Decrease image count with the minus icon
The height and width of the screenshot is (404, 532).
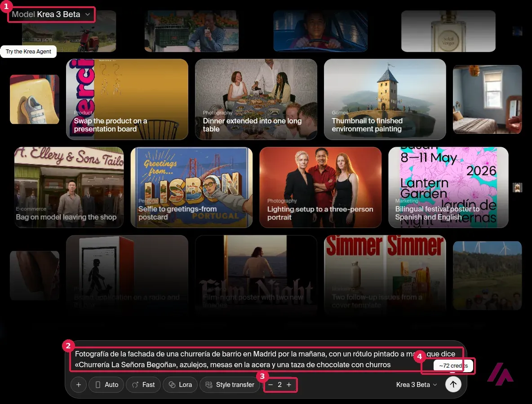(270, 385)
